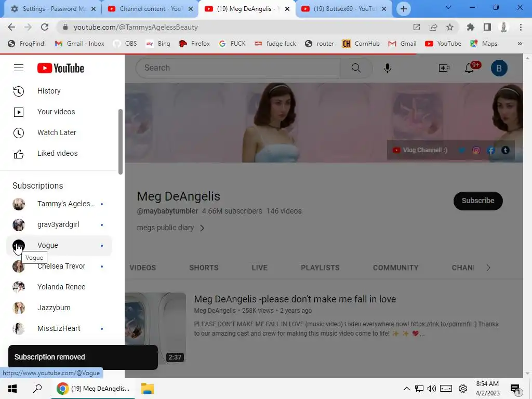Run the search with magnifier button
Screen dimensions: 532x399
tap(356, 68)
